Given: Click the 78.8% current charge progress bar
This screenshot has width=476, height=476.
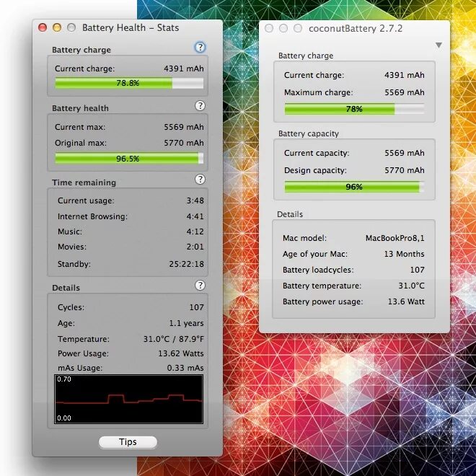Looking at the screenshot, I should 129,83.
